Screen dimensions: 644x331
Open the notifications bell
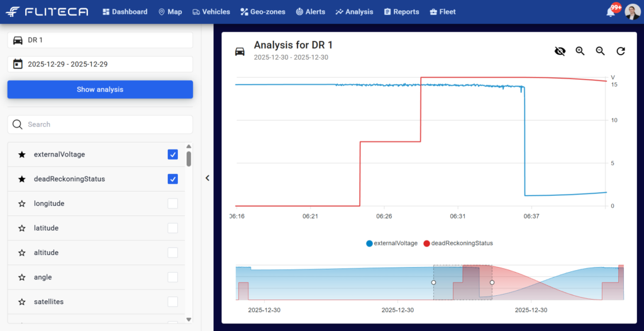point(610,12)
